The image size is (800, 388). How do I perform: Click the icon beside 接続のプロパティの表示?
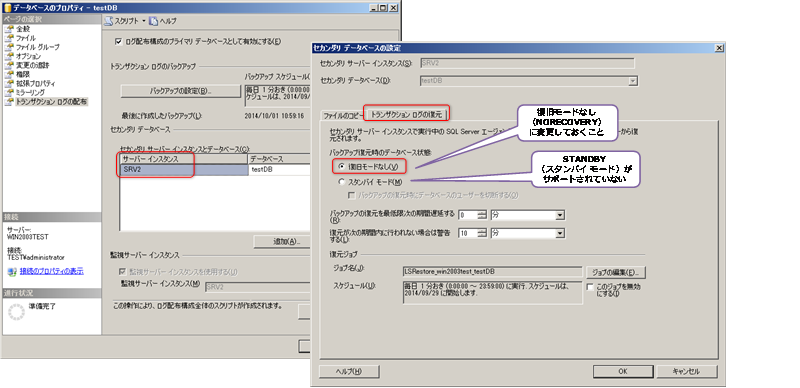tap(12, 271)
